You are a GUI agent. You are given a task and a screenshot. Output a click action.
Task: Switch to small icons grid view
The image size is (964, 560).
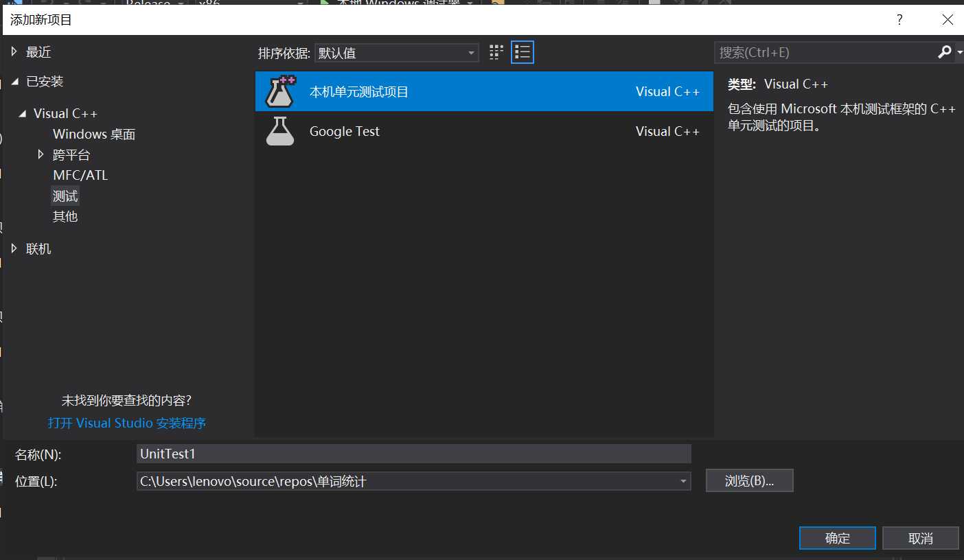tap(496, 52)
